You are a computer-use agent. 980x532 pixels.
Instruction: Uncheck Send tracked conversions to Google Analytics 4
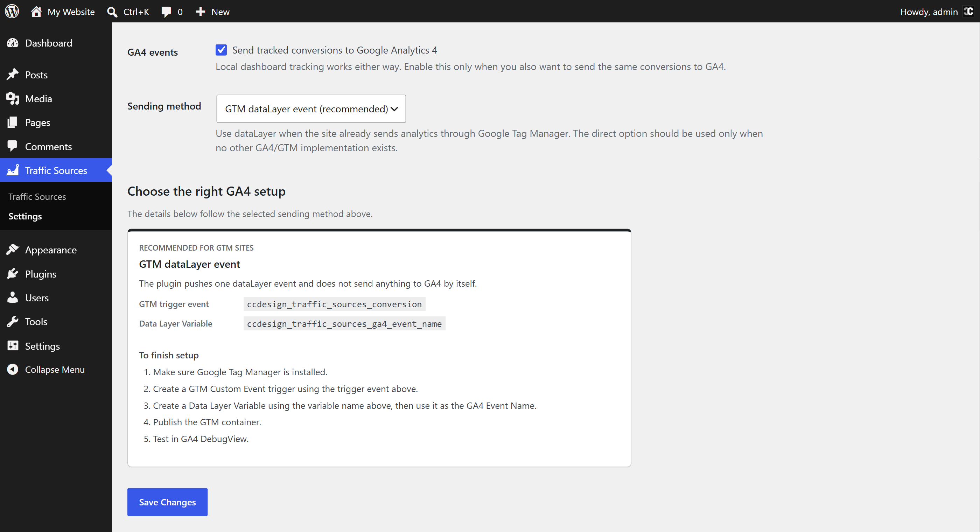click(x=221, y=50)
